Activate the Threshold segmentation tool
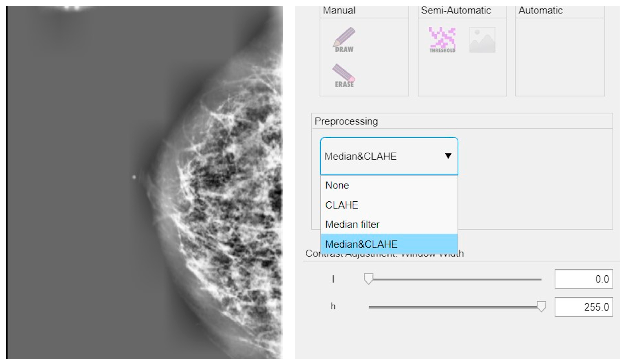Screen dimensions: 626x364 (x=442, y=40)
